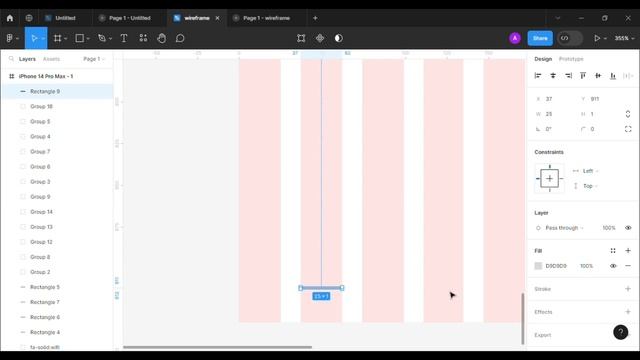This screenshot has height=360, width=640.
Task: Toggle constrain proportions icon
Action: click(x=628, y=114)
